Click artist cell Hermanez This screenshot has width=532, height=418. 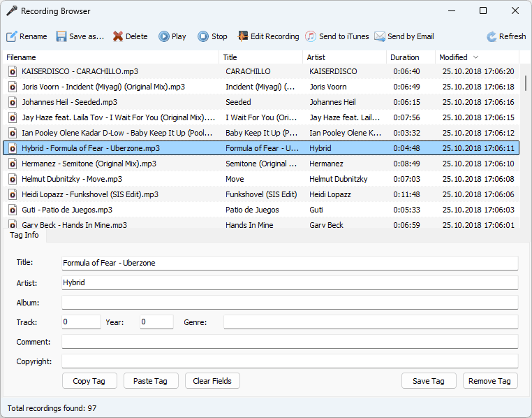pyautogui.click(x=327, y=164)
